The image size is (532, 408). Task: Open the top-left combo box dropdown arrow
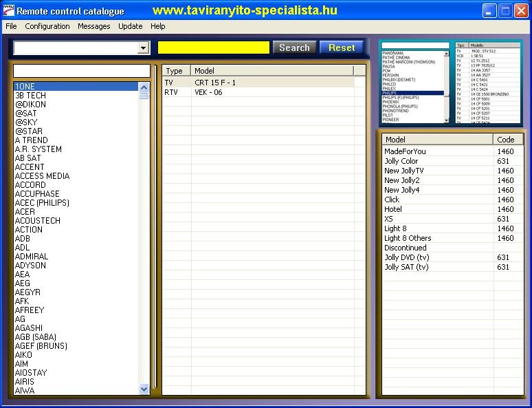coord(144,48)
